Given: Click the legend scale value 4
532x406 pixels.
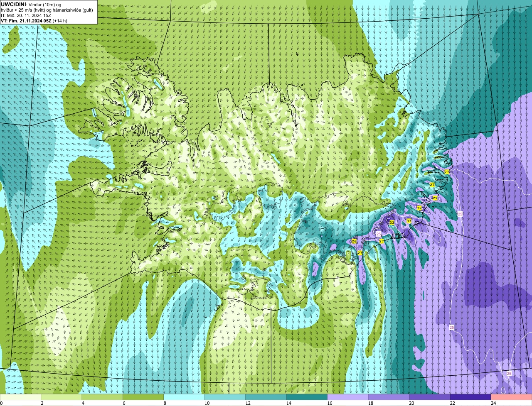Looking at the screenshot, I should [83, 403].
